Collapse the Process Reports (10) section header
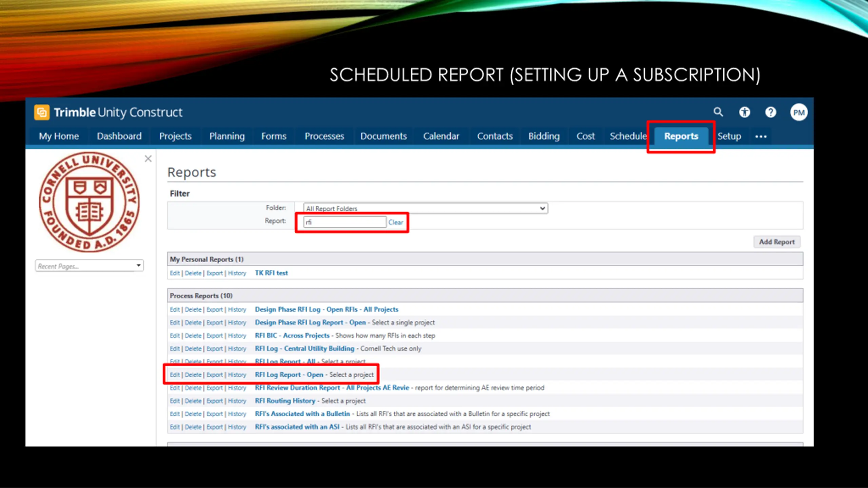The width and height of the screenshot is (868, 488). click(x=201, y=296)
